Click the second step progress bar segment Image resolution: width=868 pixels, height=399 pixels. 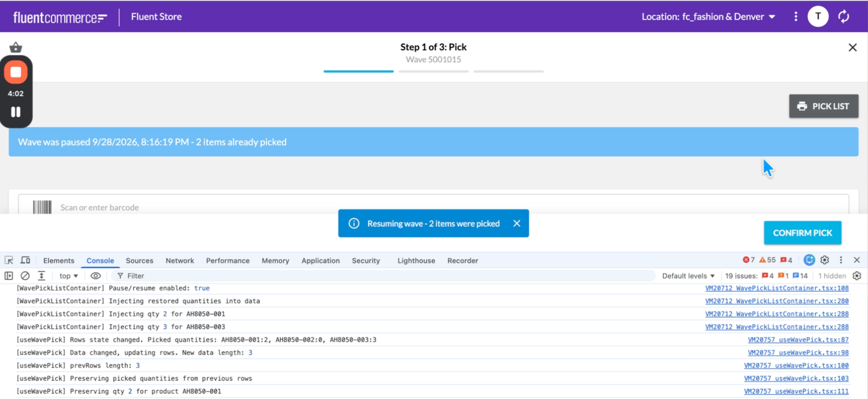[433, 72]
